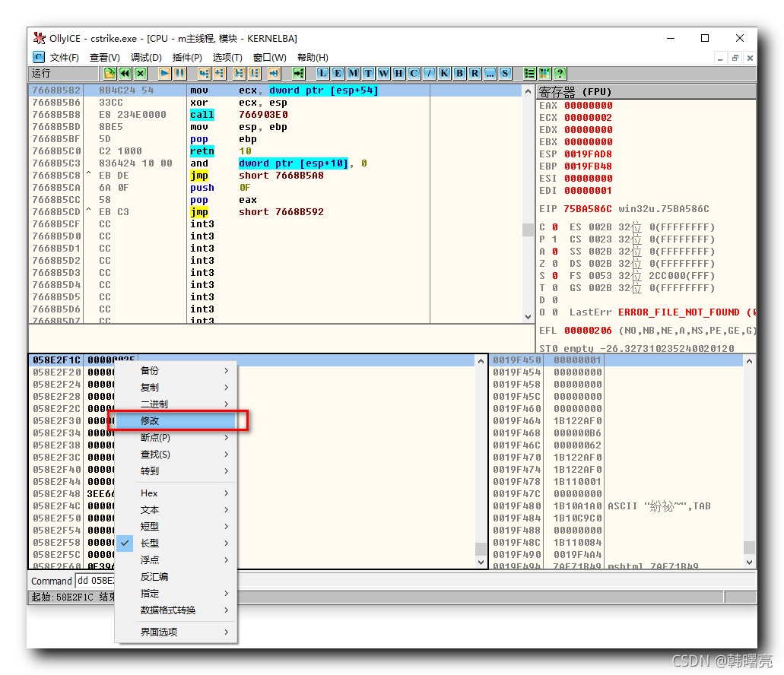
Task: Click the 寄存器 (FPU) registers header
Action: coord(646,92)
